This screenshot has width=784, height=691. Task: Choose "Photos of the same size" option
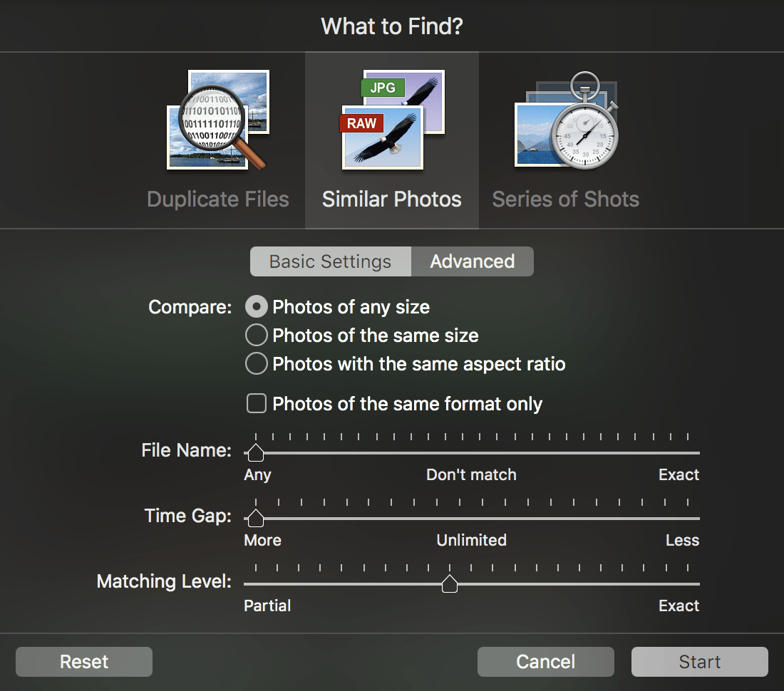pos(256,336)
